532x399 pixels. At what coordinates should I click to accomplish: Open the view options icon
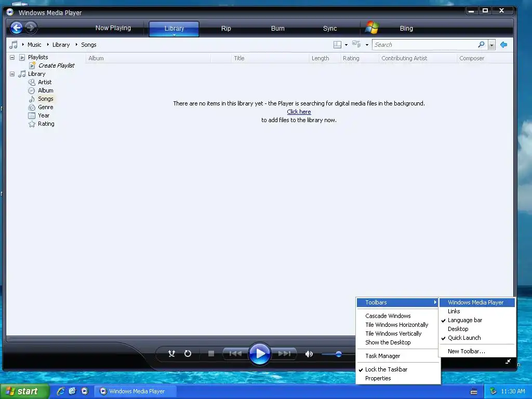356,45
